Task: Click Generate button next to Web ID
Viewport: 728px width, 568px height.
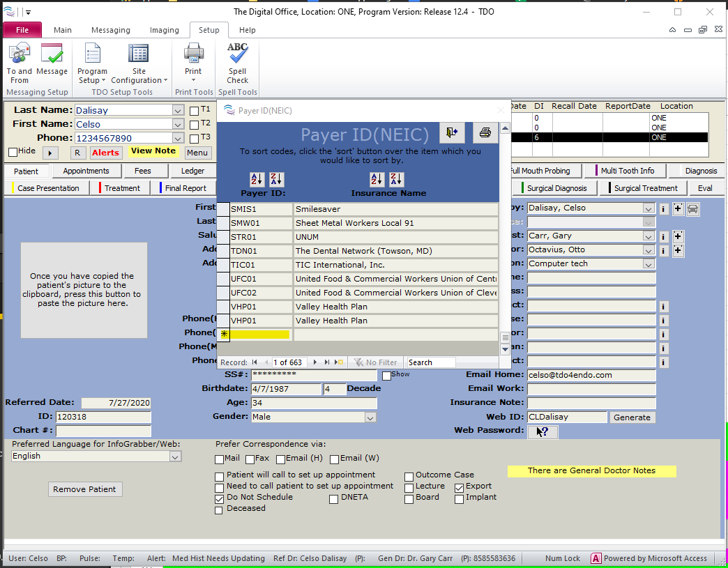Action: click(x=632, y=417)
